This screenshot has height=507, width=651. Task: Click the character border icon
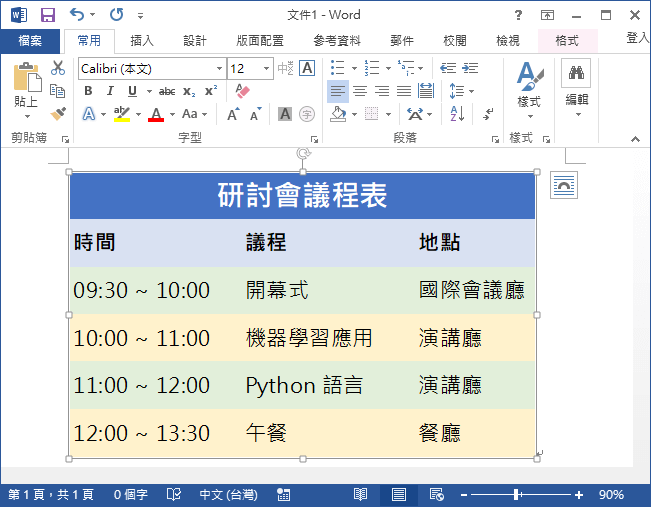click(307, 68)
